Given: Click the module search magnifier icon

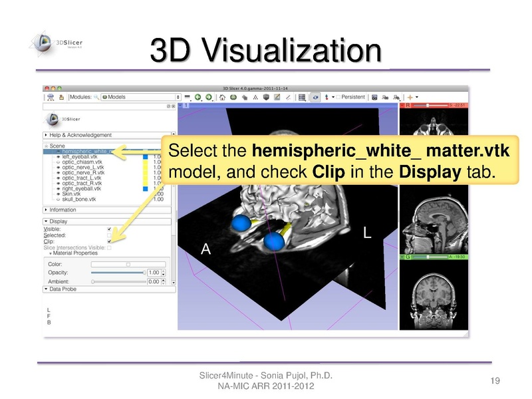Looking at the screenshot, I should 96,97.
